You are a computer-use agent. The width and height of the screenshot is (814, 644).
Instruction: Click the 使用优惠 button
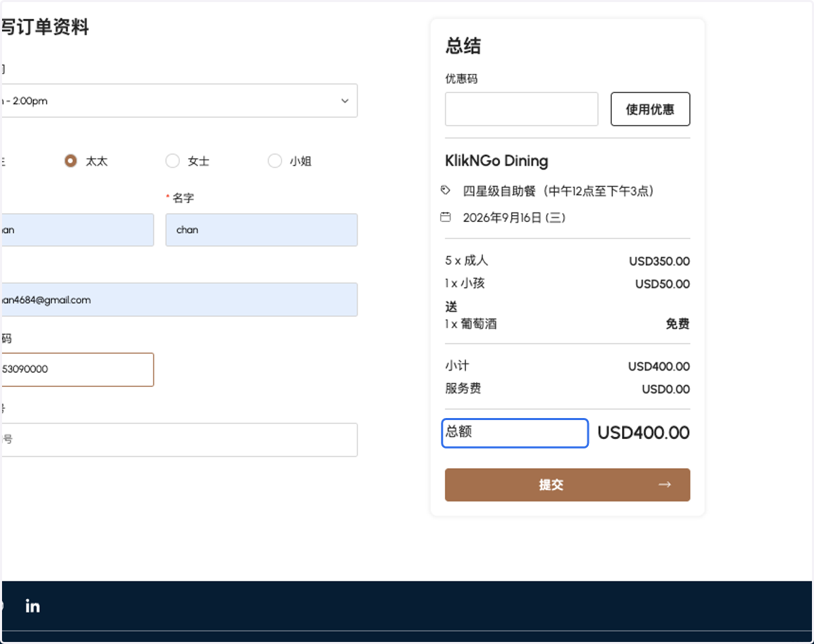[650, 109]
